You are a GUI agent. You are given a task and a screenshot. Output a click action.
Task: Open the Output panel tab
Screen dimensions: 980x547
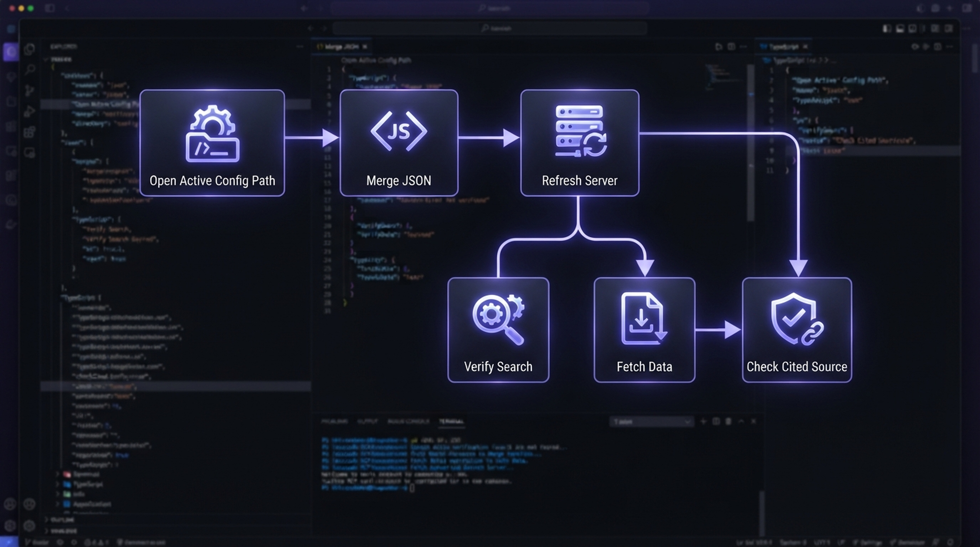368,421
